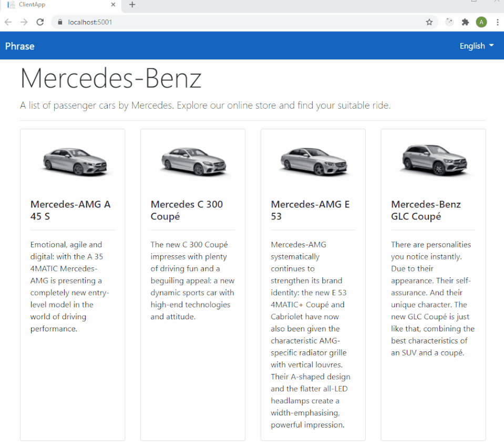Open a new browser tab

point(132,5)
